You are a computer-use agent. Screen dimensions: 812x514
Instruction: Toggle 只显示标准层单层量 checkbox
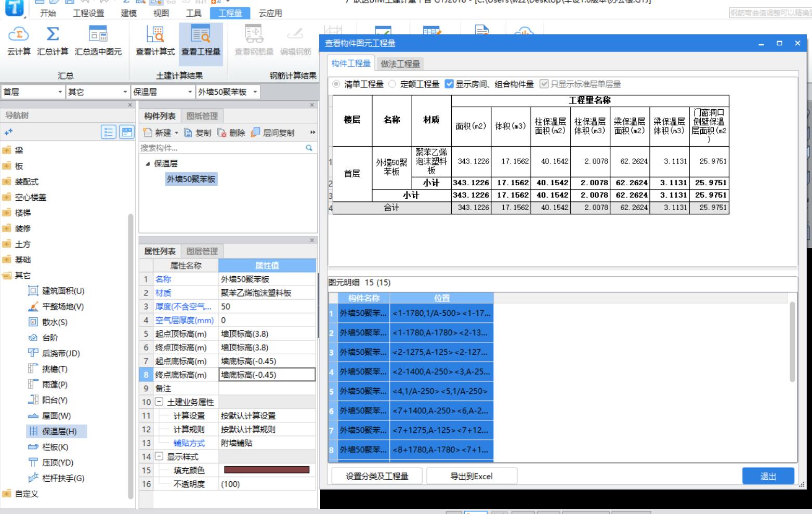click(x=544, y=84)
